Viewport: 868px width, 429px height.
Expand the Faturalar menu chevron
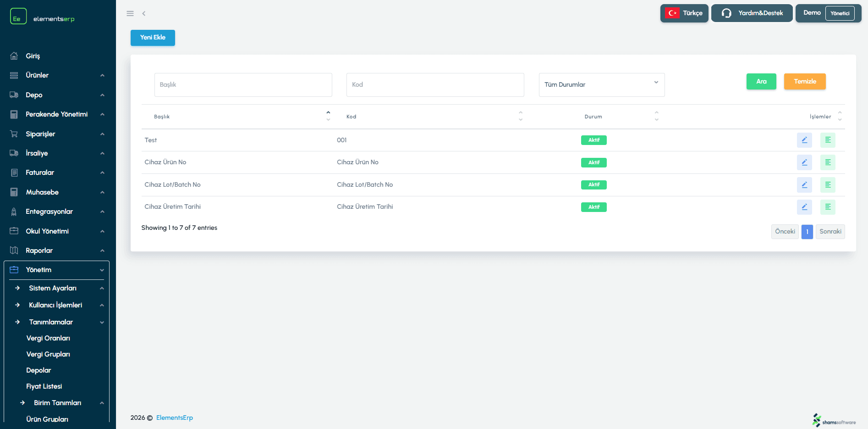tap(102, 173)
